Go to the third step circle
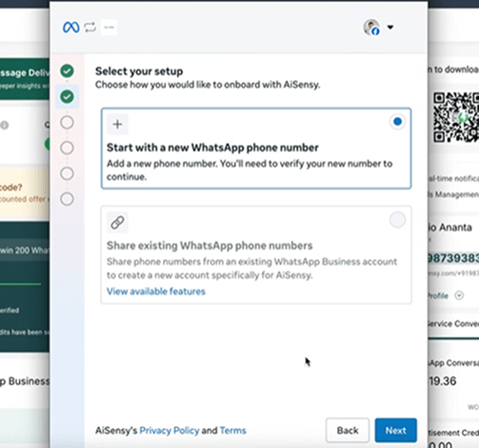The width and height of the screenshot is (479, 448). (x=67, y=122)
